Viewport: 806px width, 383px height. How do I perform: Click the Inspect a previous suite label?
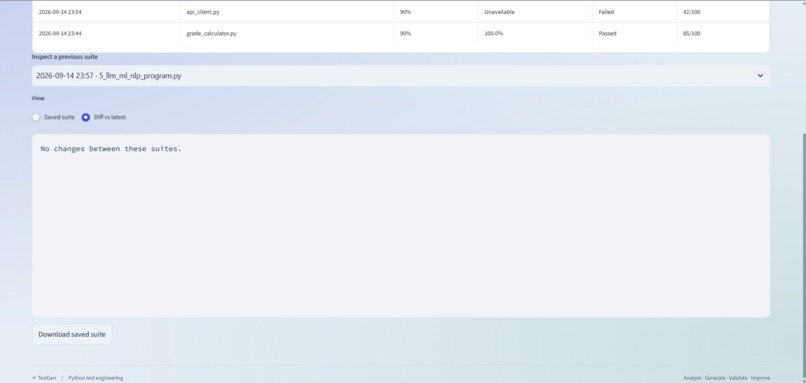[x=65, y=57]
